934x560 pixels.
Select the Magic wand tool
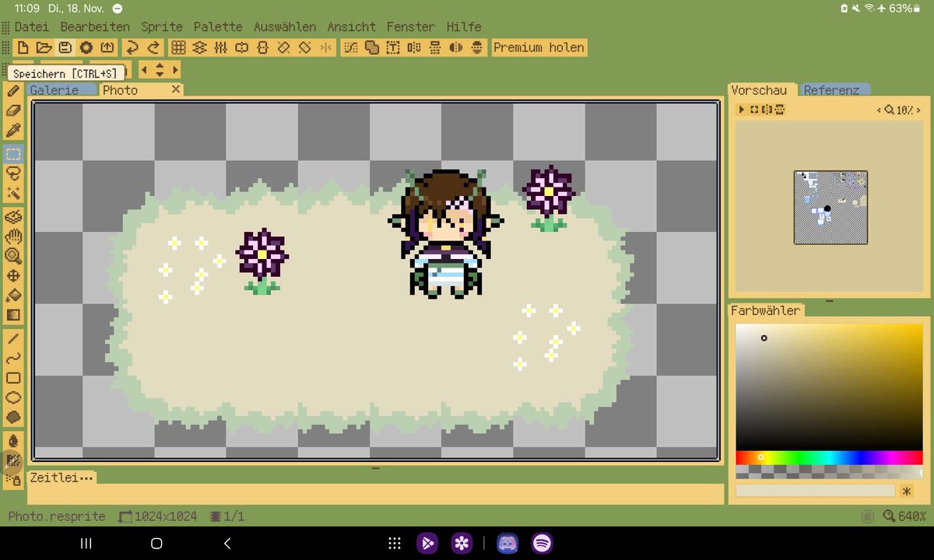point(13,193)
